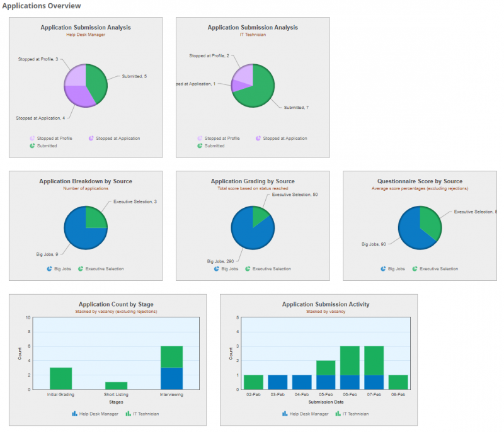The image size is (504, 432).
Task: Click the blue Help Desk Manager segment of Interviewing bar
Action: pyautogui.click(x=171, y=378)
